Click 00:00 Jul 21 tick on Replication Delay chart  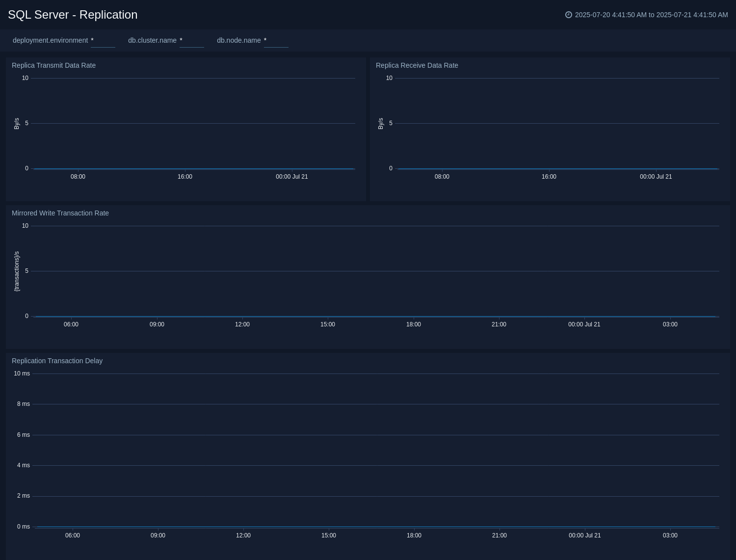[585, 535]
